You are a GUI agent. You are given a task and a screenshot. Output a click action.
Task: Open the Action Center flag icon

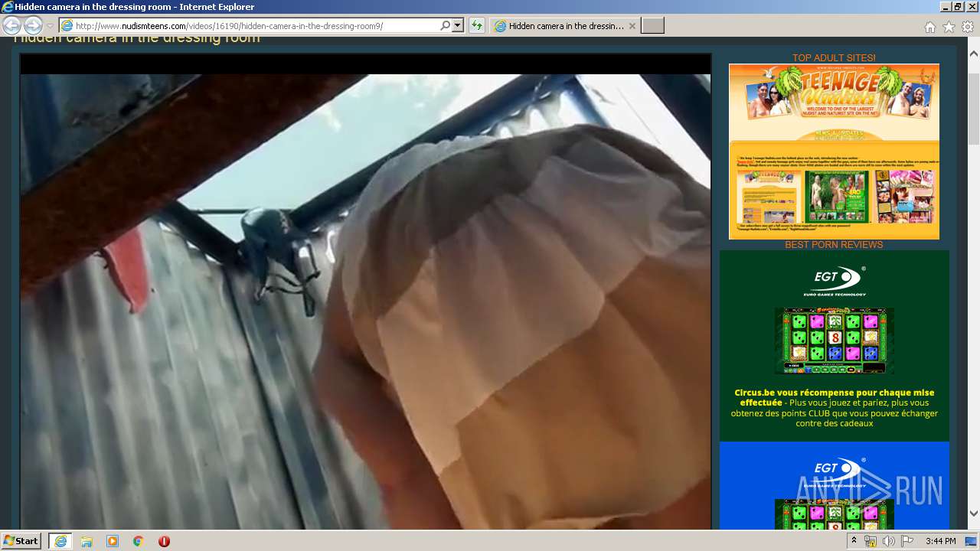click(x=906, y=541)
